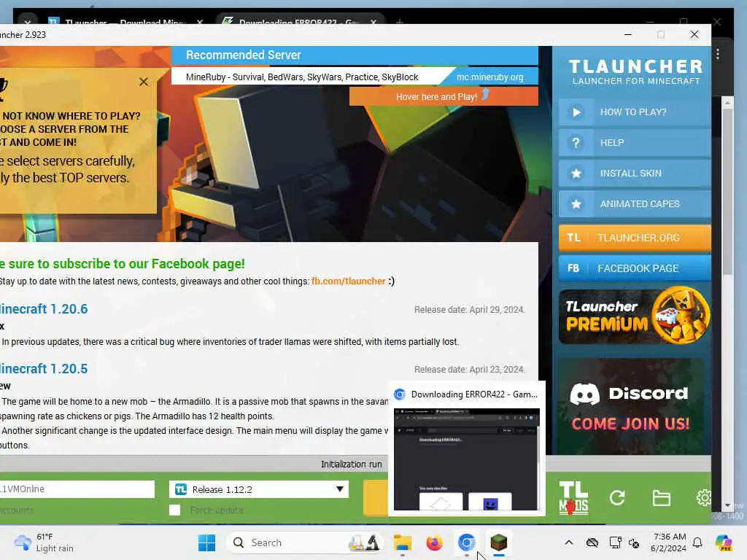Click the taskbar Search box
Image resolution: width=747 pixels, height=560 pixels.
(305, 542)
